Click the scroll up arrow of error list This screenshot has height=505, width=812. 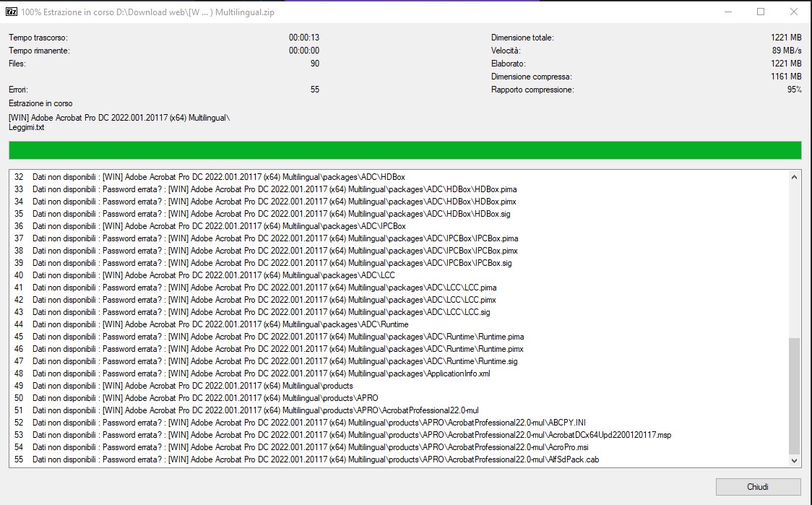(794, 177)
